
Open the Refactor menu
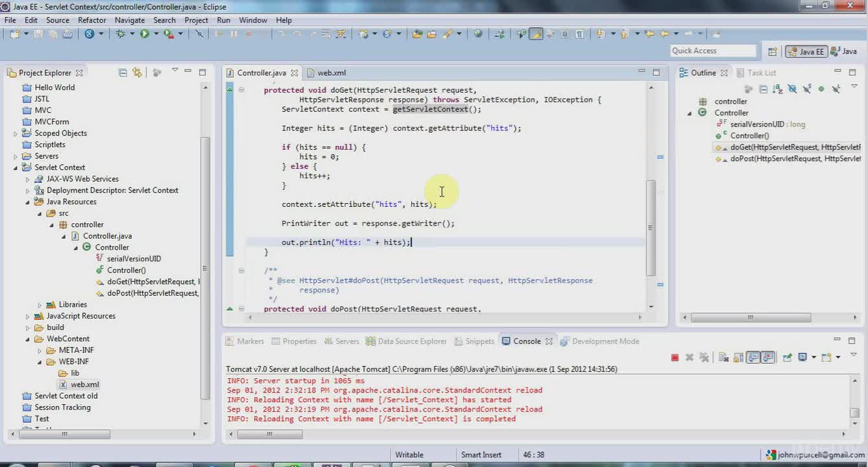click(x=92, y=20)
